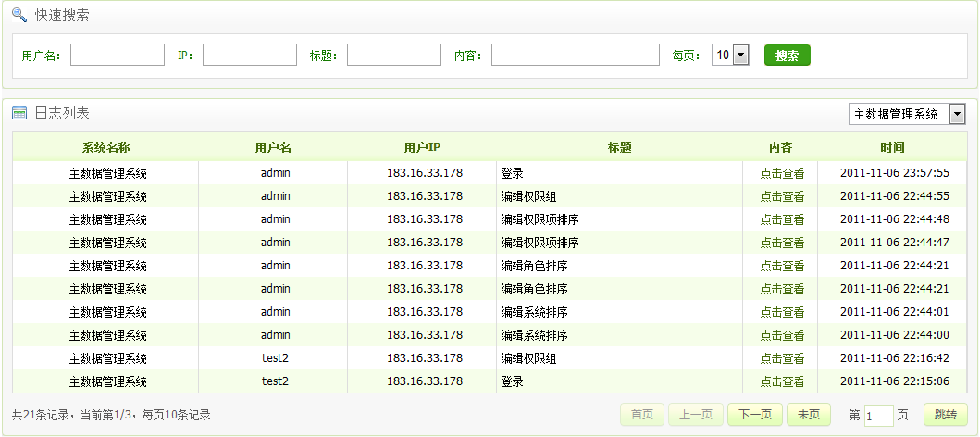Click the table icon beside 日志列表

tap(19, 114)
